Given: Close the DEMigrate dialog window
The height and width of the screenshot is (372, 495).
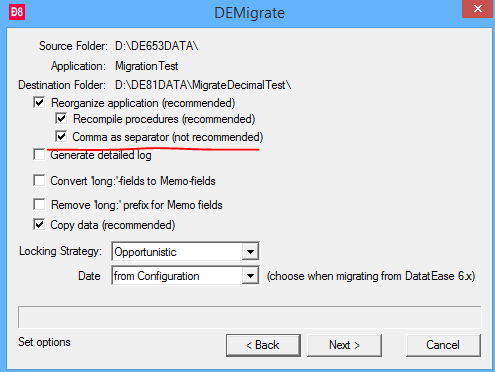Looking at the screenshot, I should point(477,9).
